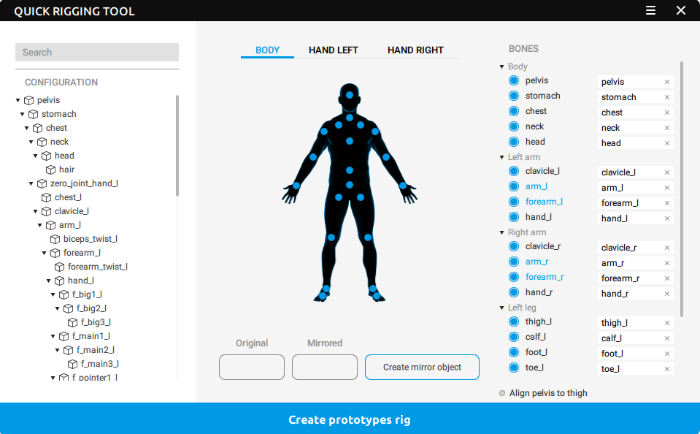
Task: Open the hamburger menu in title bar
Action: (x=650, y=11)
